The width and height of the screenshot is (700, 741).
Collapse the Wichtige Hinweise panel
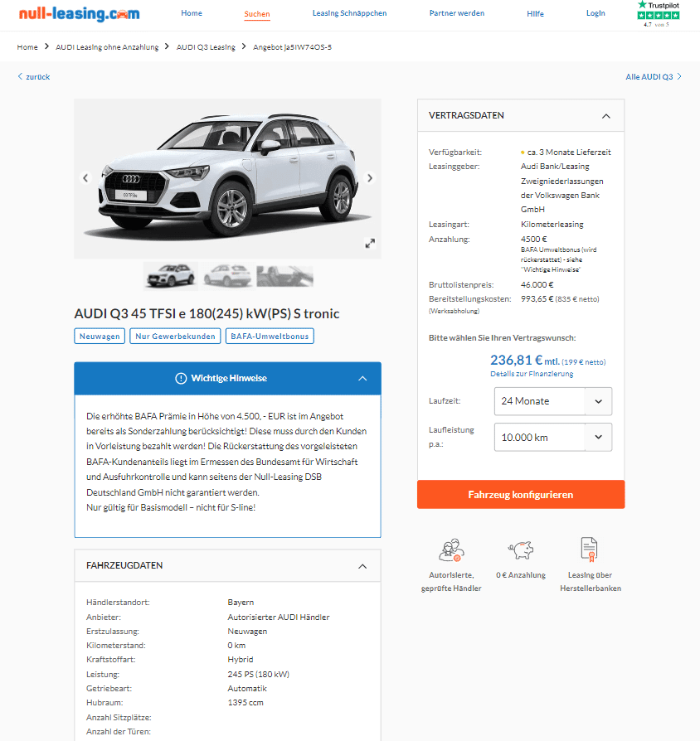(x=362, y=379)
